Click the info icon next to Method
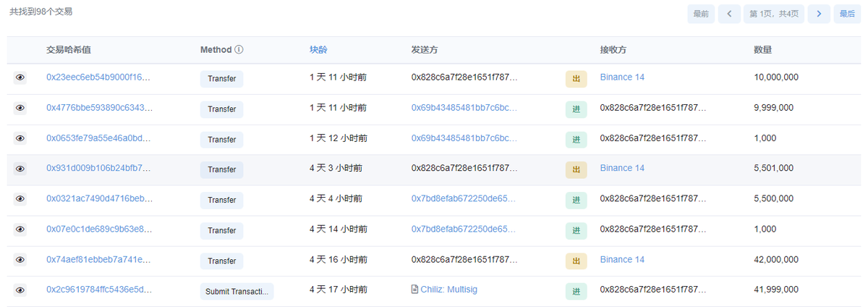Image resolution: width=868 pixels, height=307 pixels. coord(239,50)
